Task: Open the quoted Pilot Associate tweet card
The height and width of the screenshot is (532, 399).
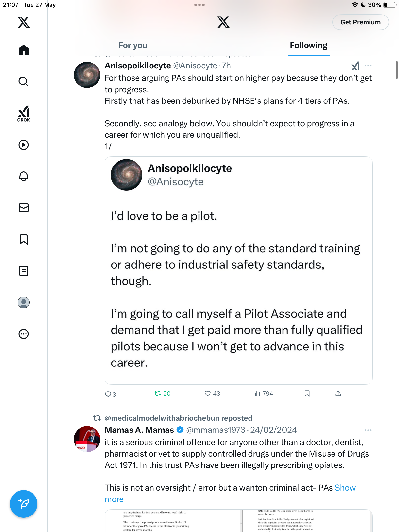Action: click(x=238, y=270)
